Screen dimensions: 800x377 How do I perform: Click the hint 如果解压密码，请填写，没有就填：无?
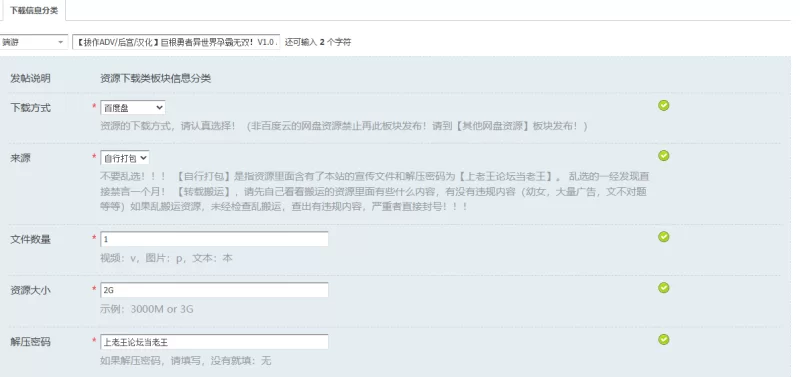point(186,361)
